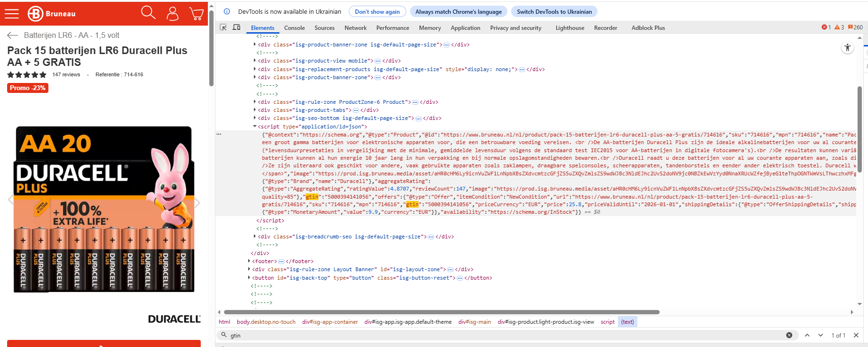Select the (text) breadcrumb
This screenshot has width=868, height=347.
[x=627, y=322]
